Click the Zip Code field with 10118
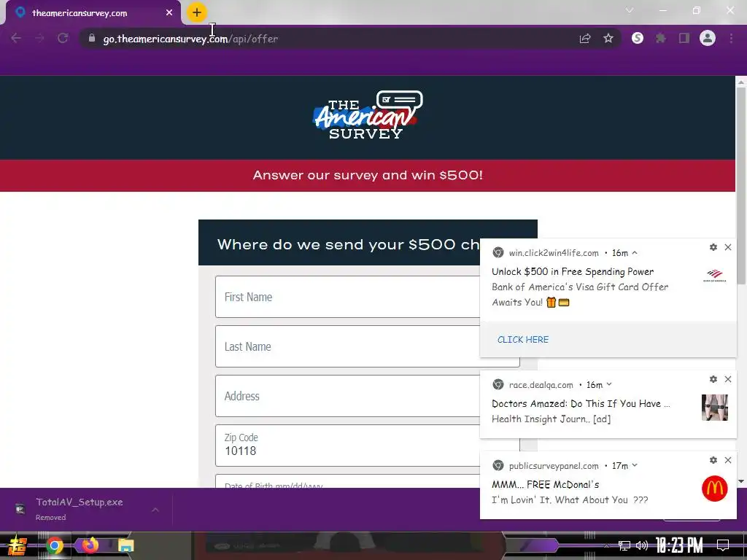The width and height of the screenshot is (747, 560). pyautogui.click(x=348, y=446)
